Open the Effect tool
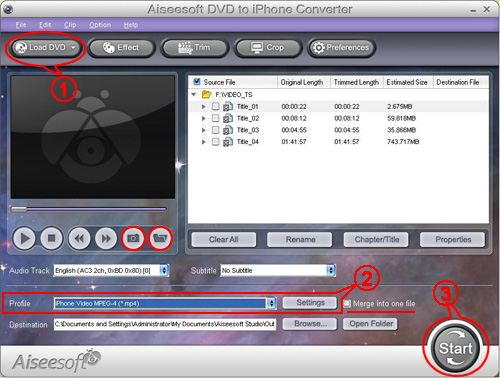Image resolution: width=500 pixels, height=378 pixels. (x=121, y=48)
